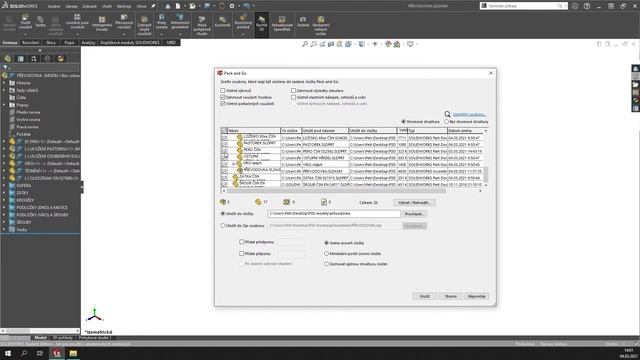Screen dimensions: 640x360
Task: Expand Popisy node in feature tree
Action: 4,105
